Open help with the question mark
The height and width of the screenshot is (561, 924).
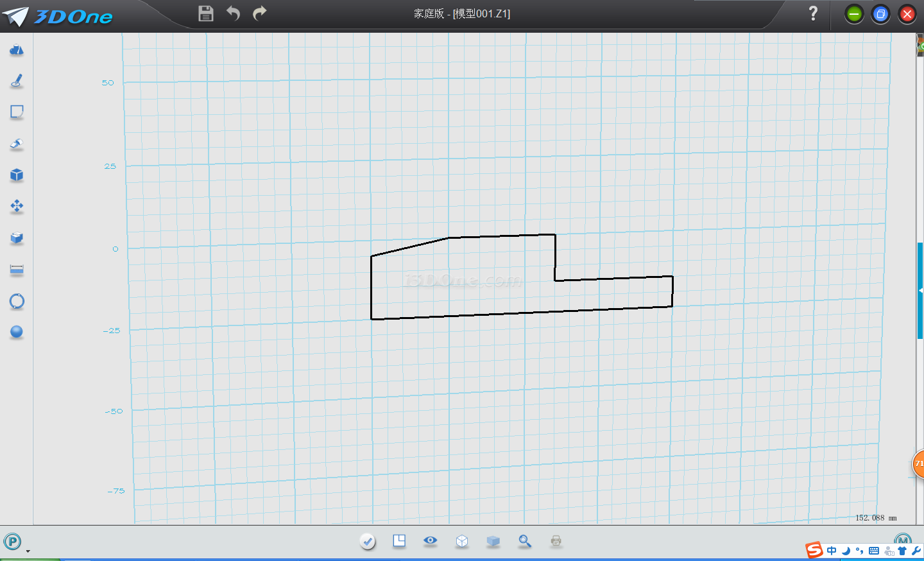813,13
